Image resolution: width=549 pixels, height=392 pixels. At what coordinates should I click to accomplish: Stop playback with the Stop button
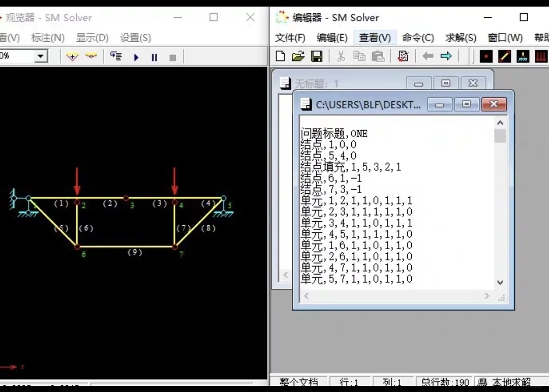[172, 57]
